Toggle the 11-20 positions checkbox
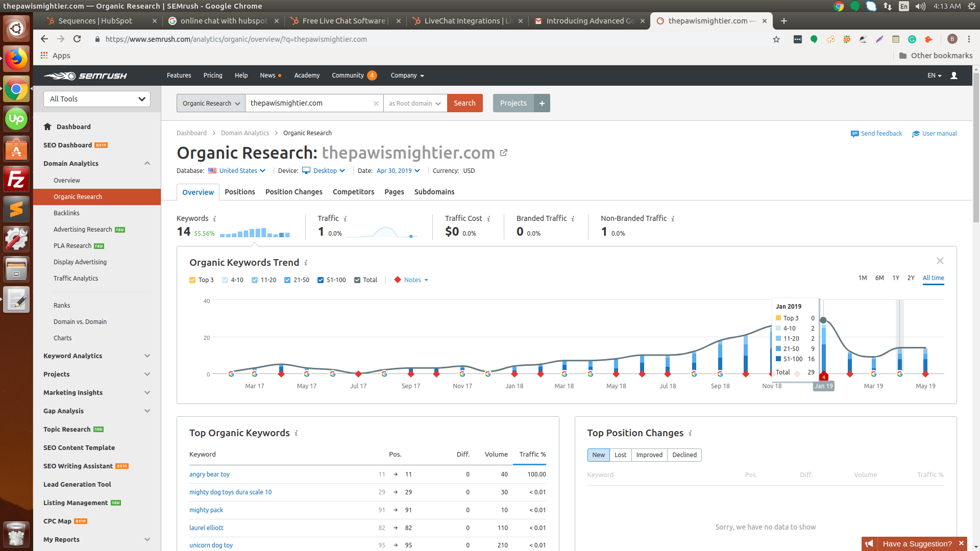980x551 pixels. click(x=255, y=280)
